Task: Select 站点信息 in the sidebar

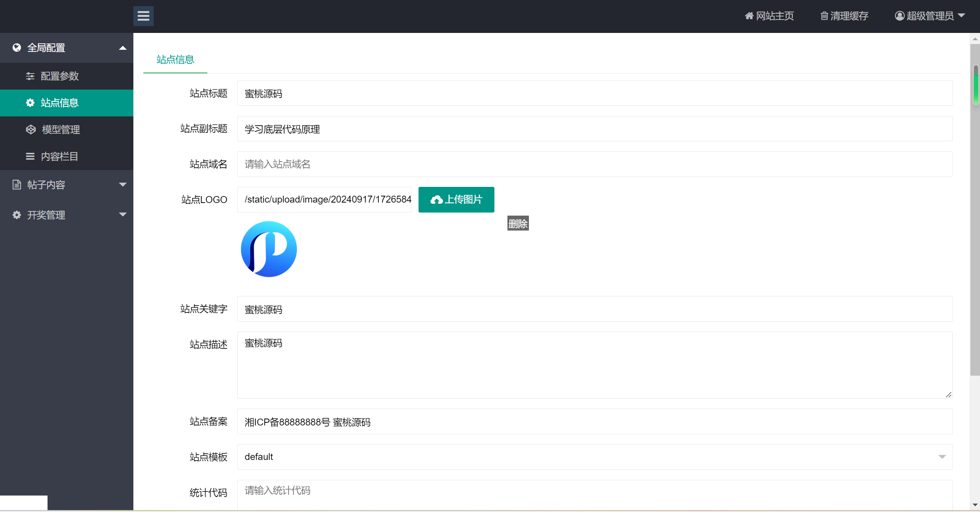Action: pyautogui.click(x=67, y=103)
